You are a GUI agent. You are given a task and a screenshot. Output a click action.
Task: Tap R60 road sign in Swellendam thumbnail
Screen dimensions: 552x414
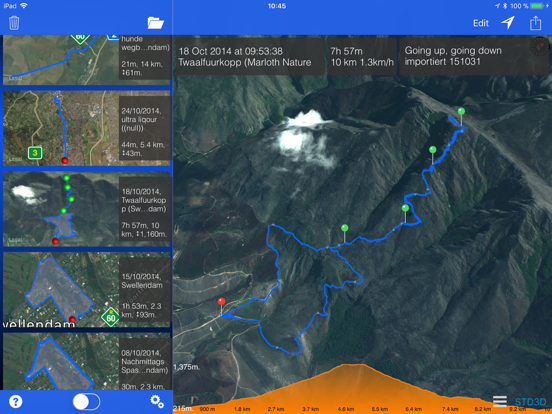coord(111,317)
